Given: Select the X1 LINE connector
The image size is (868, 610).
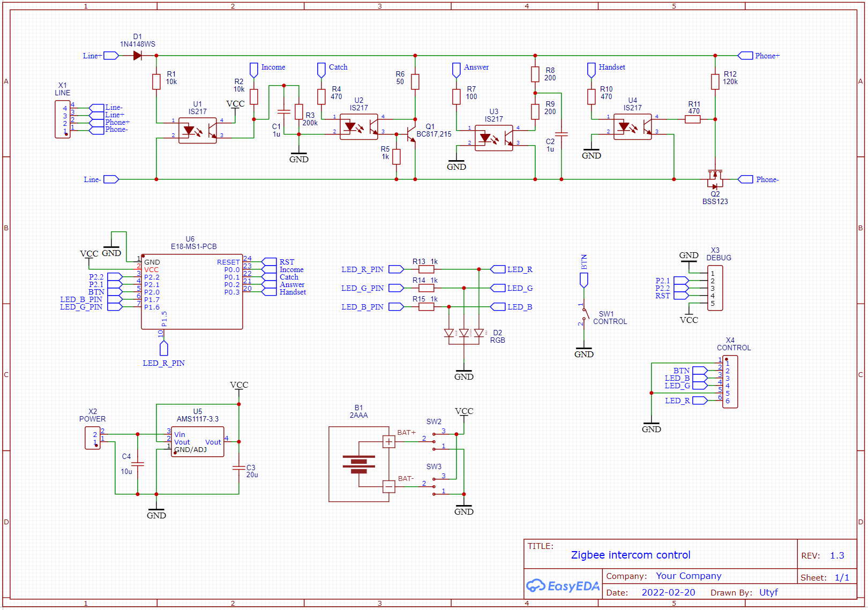Looking at the screenshot, I should click(x=63, y=119).
